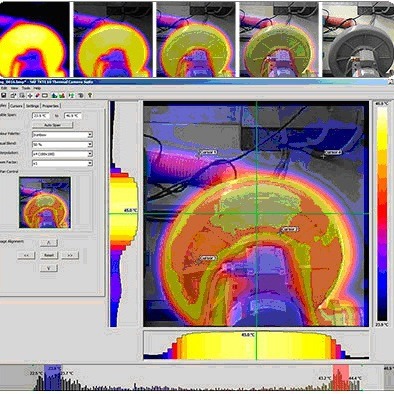Viewport: 394px width, 394px height.
Task: Select the red marker tool icon
Action: coord(37,95)
